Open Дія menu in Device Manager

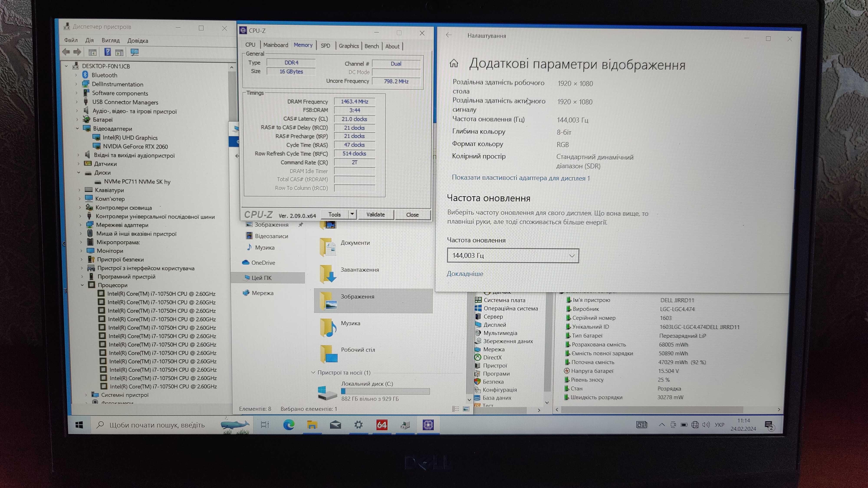pyautogui.click(x=89, y=40)
